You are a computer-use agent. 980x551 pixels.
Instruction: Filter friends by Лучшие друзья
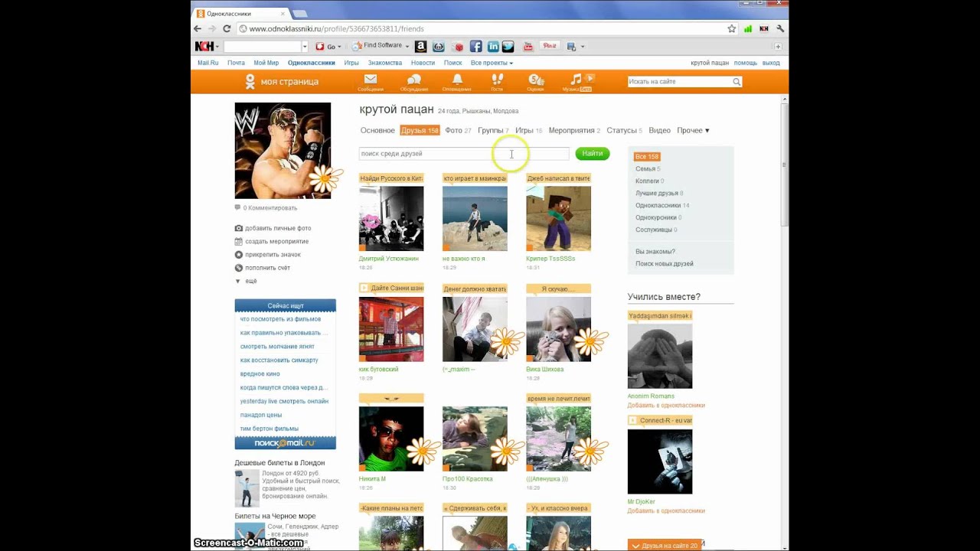[x=659, y=194]
